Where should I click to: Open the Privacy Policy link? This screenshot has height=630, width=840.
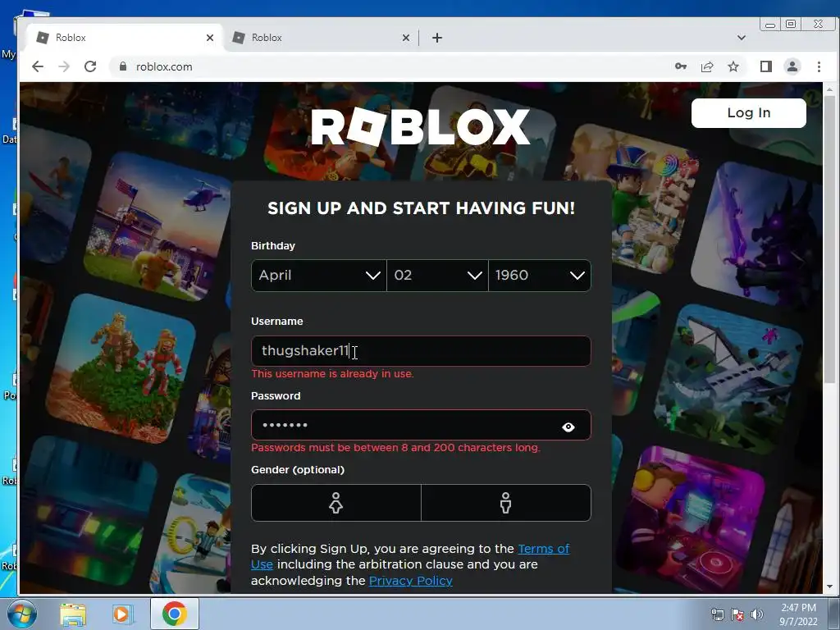[411, 581]
